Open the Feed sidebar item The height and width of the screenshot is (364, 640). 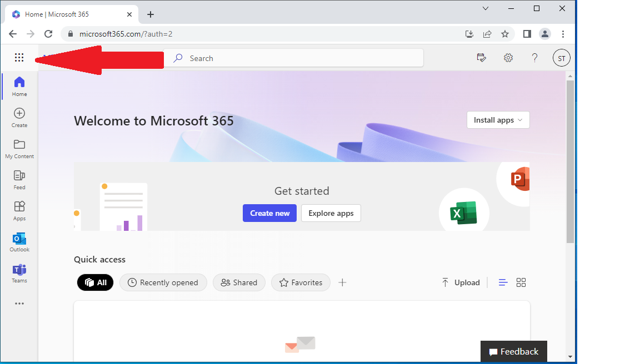pyautogui.click(x=19, y=180)
